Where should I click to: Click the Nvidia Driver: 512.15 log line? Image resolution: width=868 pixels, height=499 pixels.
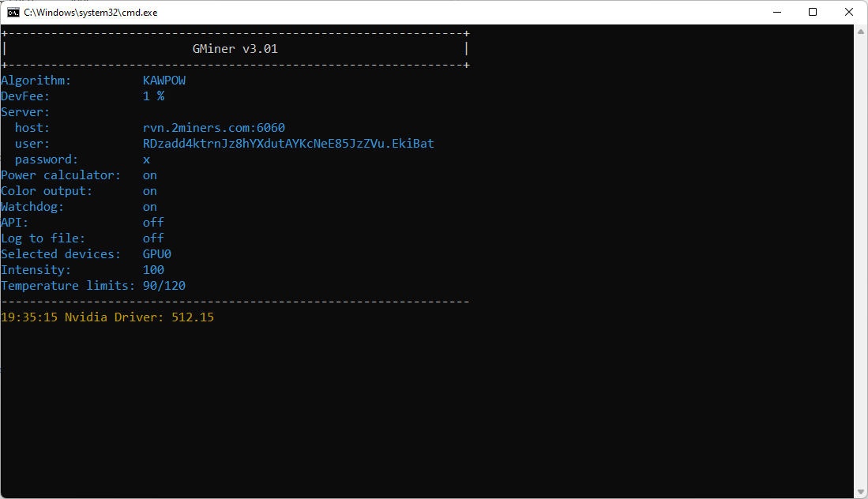pyautogui.click(x=107, y=317)
